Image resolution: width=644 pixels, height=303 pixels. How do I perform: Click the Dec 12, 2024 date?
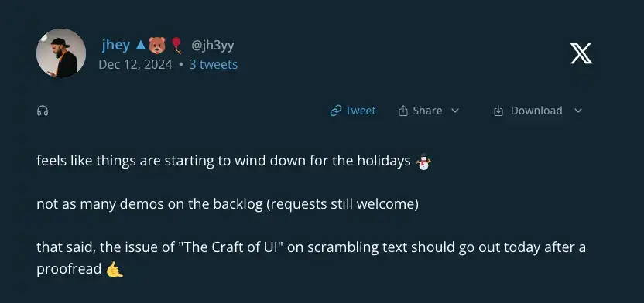click(x=135, y=65)
